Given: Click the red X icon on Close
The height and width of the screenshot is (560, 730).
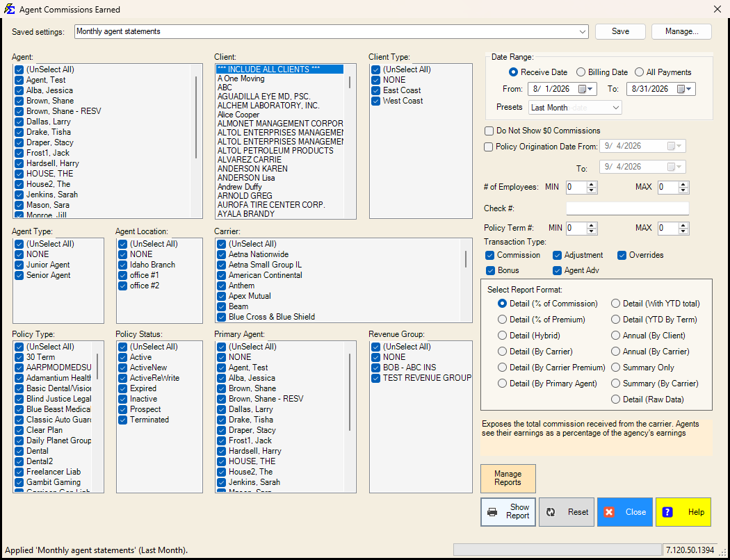Looking at the screenshot, I should coord(609,512).
